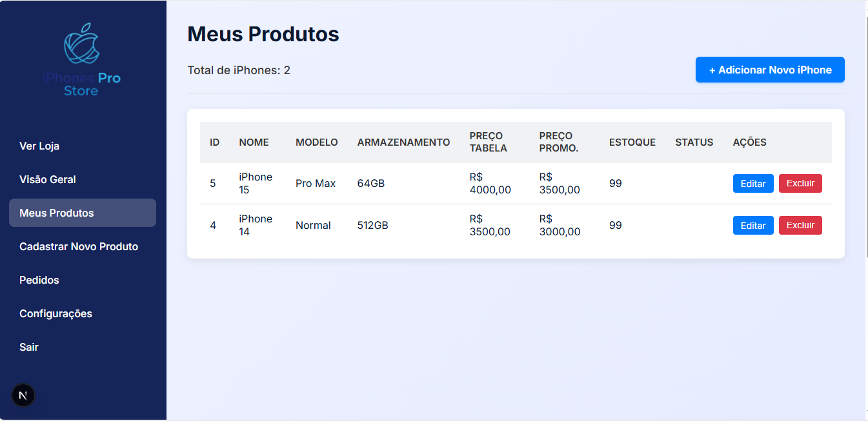Screen dimensions: 868x421
Task: Delete the iPhone 15 product row
Action: [800, 184]
